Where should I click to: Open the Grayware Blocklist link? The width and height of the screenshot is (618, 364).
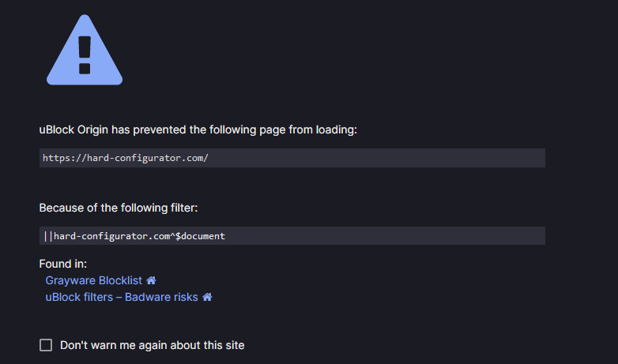tap(94, 280)
